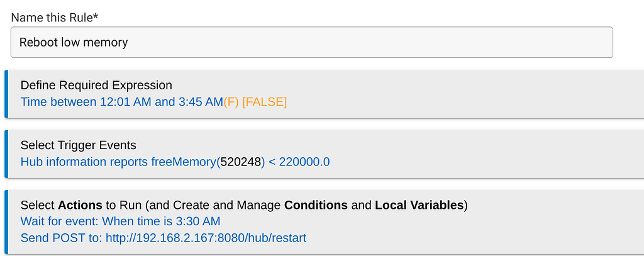Click the freeMemory value 520248
644x256 pixels.
tap(240, 162)
